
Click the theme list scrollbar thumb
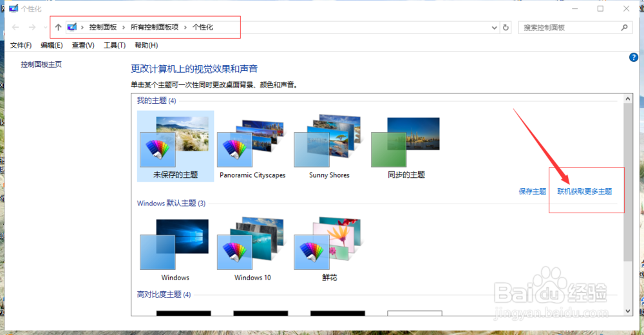627,182
